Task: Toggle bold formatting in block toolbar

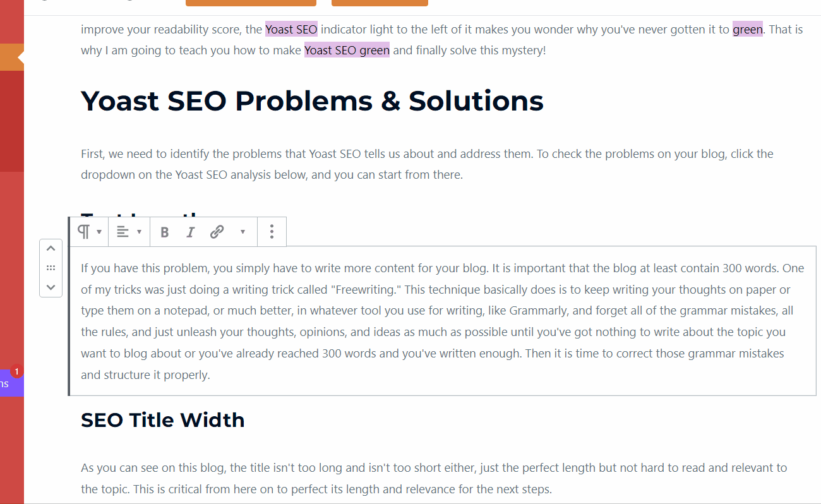Action: click(164, 232)
